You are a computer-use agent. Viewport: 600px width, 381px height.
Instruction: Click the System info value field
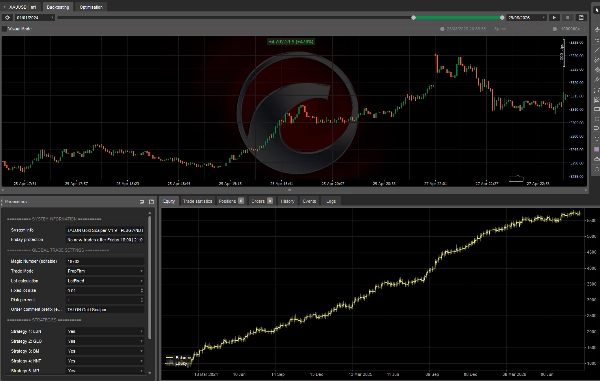pos(105,230)
